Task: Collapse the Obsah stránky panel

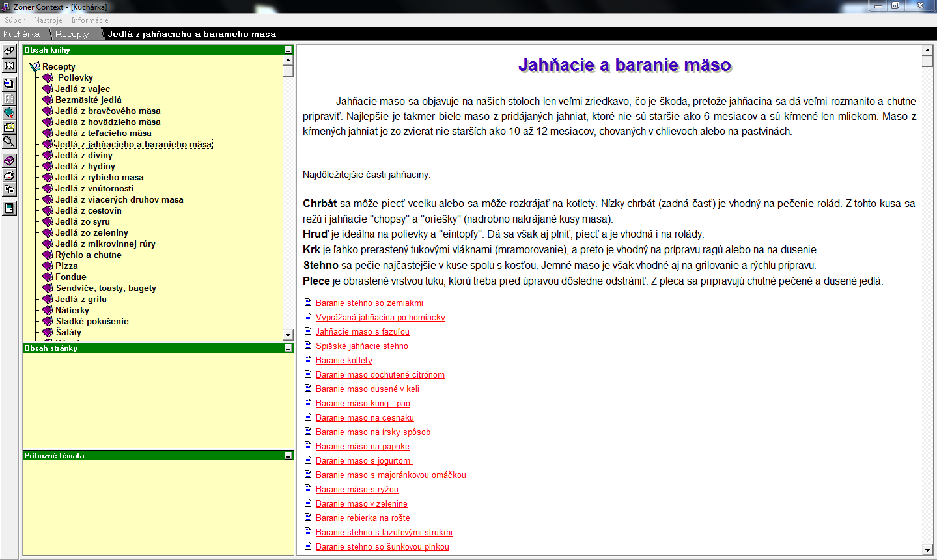Action: (x=288, y=348)
